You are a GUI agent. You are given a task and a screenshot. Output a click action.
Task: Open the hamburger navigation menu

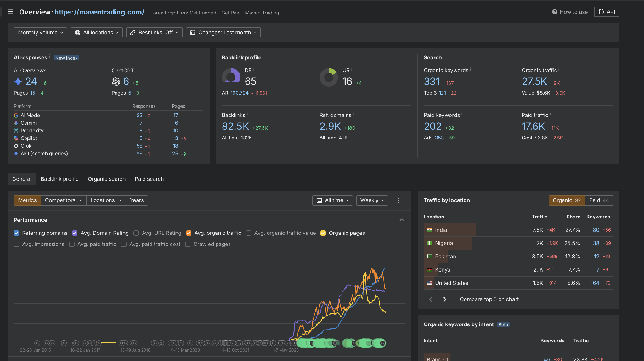click(10, 12)
